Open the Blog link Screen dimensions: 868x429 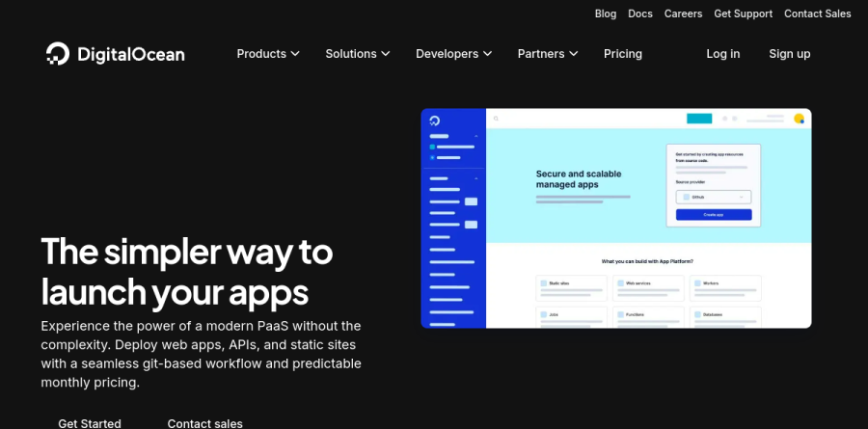606,13
